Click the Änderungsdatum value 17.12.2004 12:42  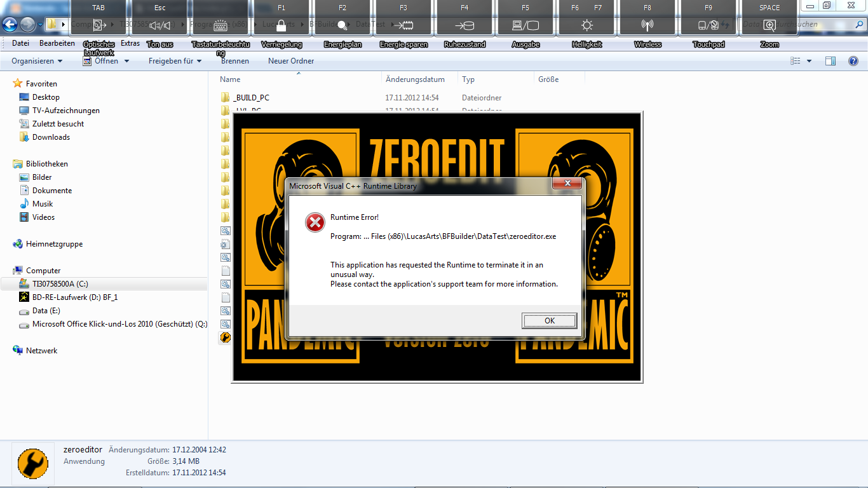coord(199,450)
